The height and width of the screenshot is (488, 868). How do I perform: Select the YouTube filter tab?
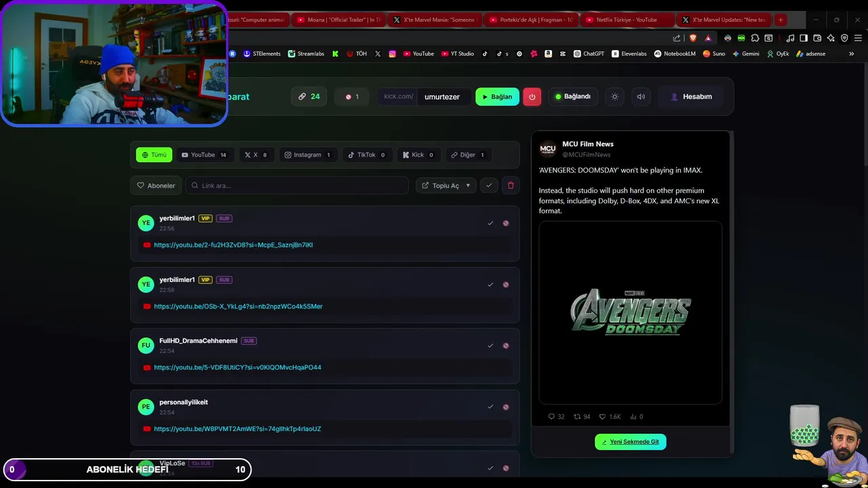click(x=204, y=155)
